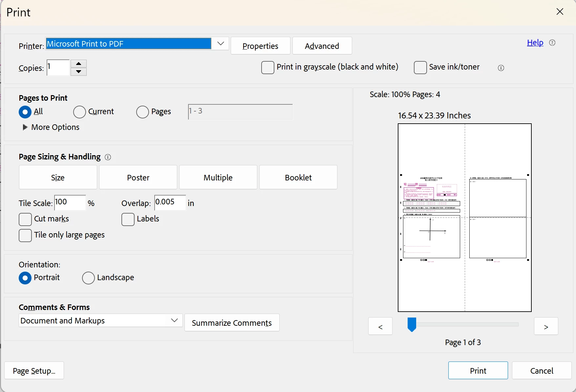Open the Printer dropdown list
Image resolution: width=576 pixels, height=392 pixels.
pos(221,44)
